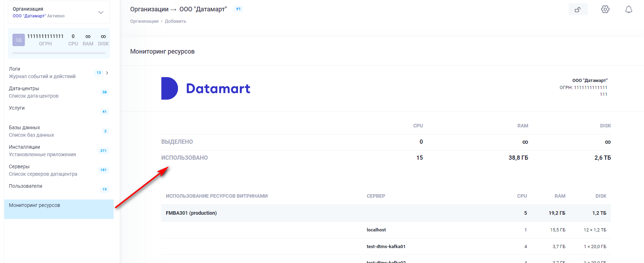The height and width of the screenshot is (263, 644).
Task: Open Пользователи menu item
Action: [x=26, y=186]
